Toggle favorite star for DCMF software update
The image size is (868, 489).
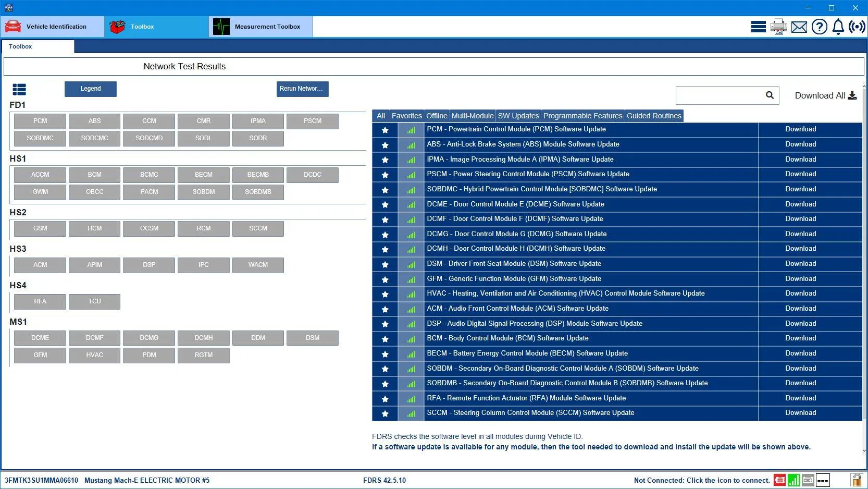point(385,219)
